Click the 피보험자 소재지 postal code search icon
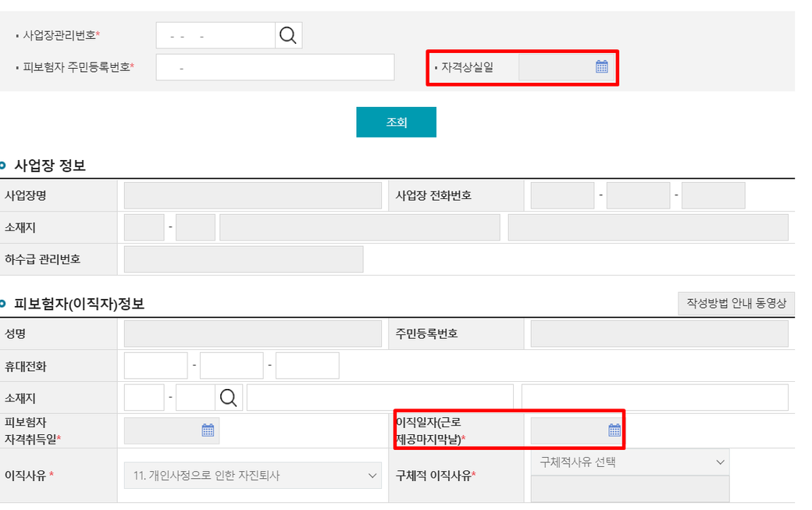812x510 pixels. [x=229, y=398]
